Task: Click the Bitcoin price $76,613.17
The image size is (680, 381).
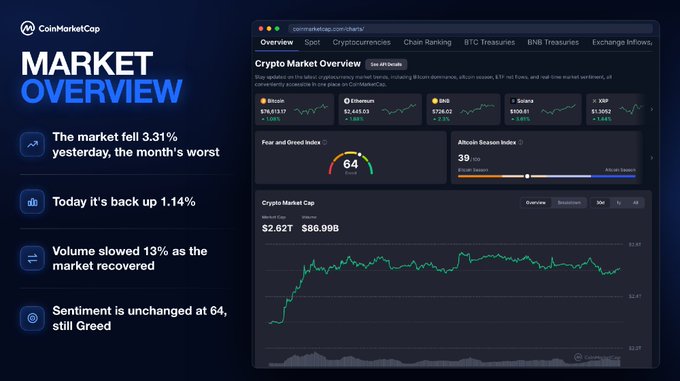Action: (273, 111)
